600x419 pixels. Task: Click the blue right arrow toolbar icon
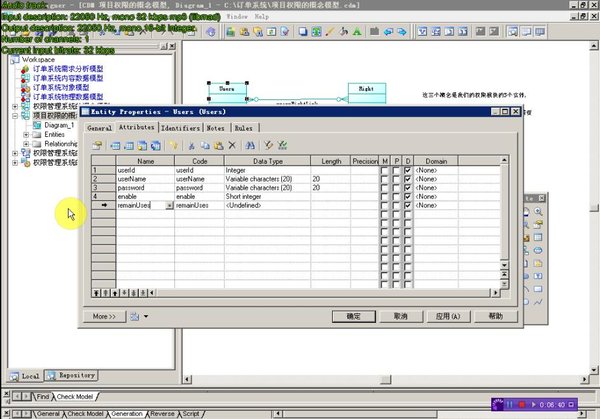(401, 32)
